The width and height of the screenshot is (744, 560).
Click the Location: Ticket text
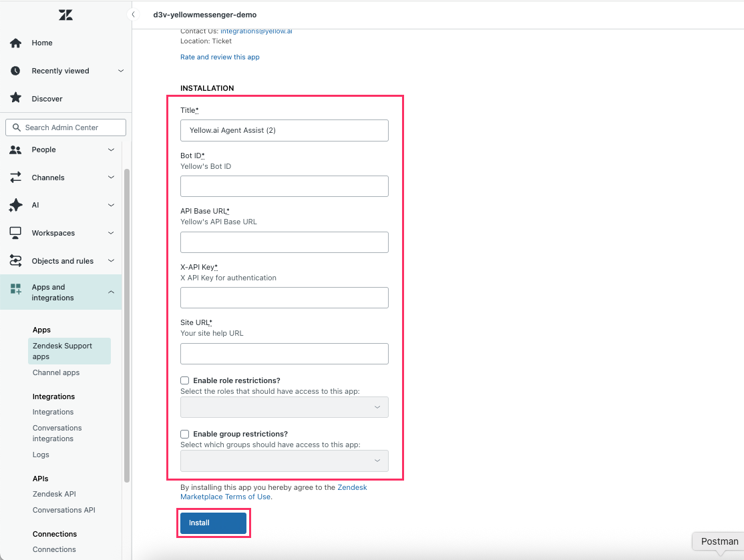pos(206,41)
